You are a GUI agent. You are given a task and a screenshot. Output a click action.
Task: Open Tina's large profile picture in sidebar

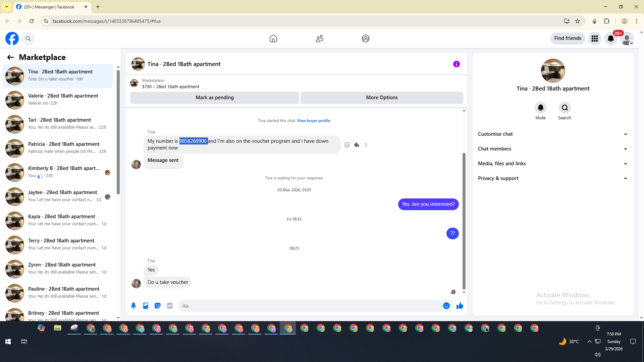(x=553, y=71)
